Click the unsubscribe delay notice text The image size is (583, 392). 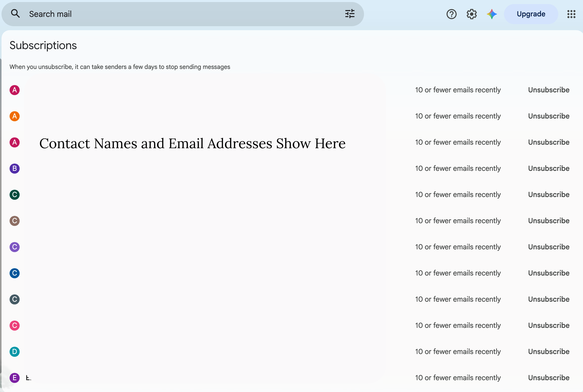(120, 67)
